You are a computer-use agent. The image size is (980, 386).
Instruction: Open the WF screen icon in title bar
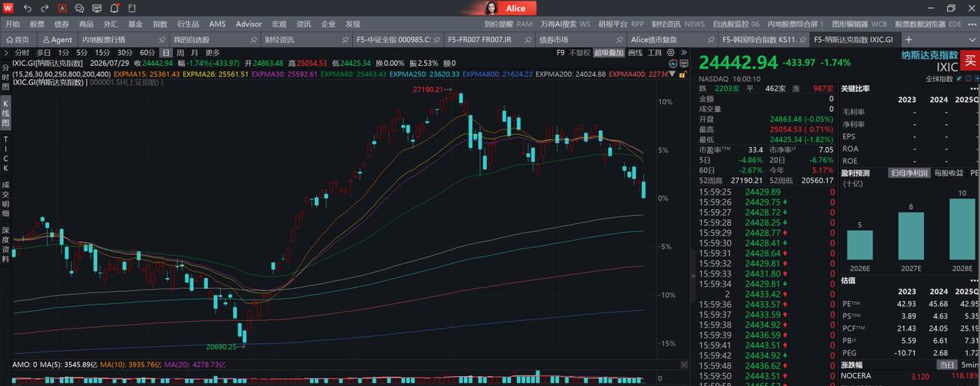pos(97,8)
